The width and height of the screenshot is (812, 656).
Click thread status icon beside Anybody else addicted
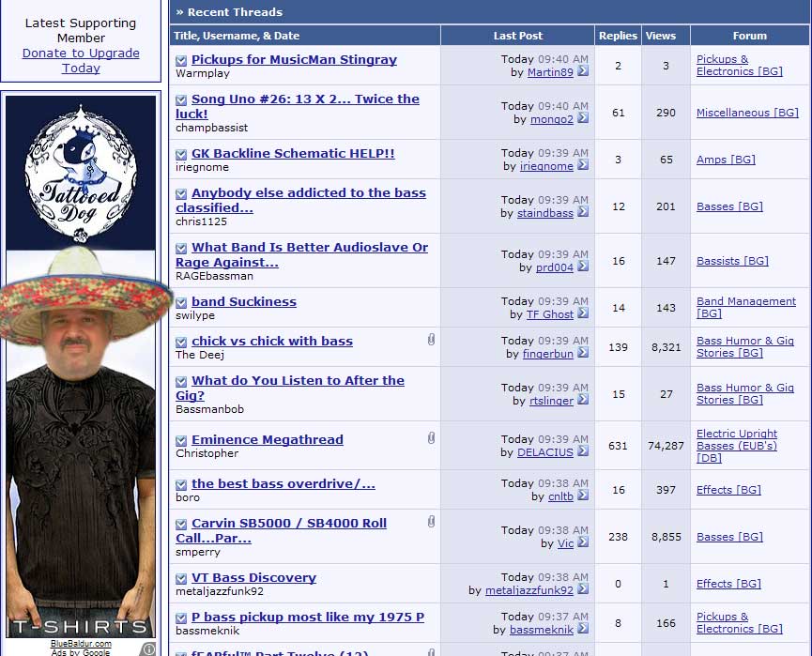pos(181,193)
